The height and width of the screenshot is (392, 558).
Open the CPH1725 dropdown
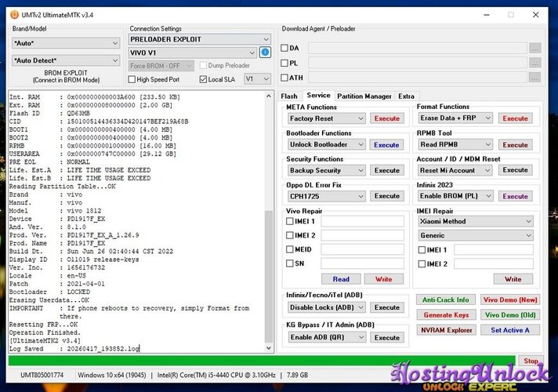326,196
